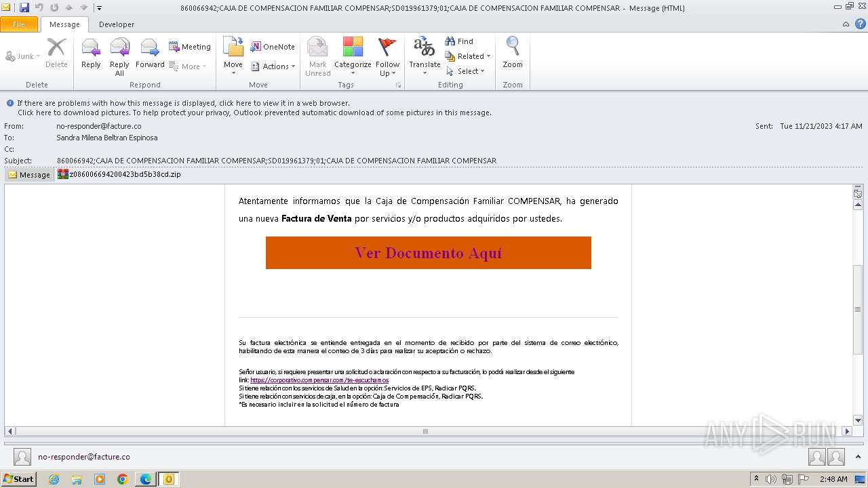Switch to the Developer tab
Screen dimensions: 868x488
117,24
